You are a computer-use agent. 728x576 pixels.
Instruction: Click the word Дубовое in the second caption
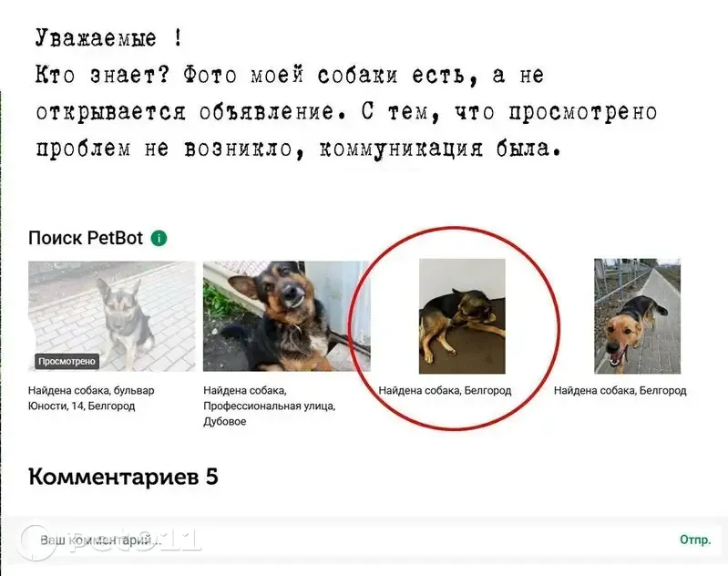(x=225, y=422)
